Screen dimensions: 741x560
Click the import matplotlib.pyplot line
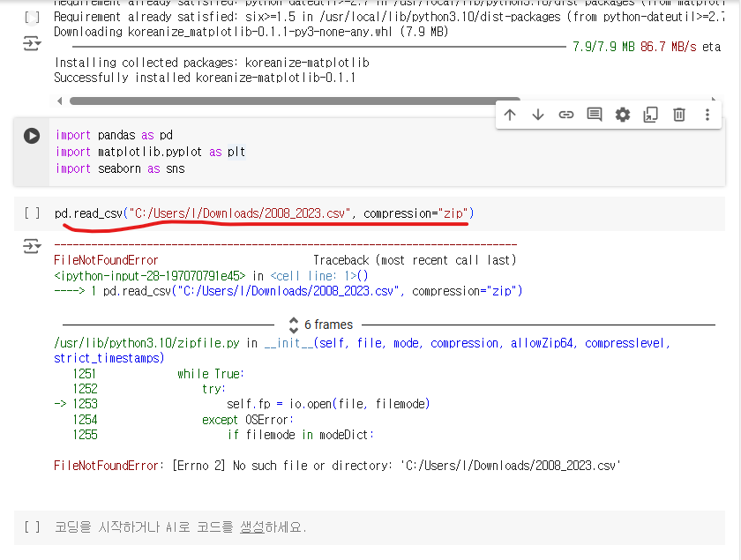point(150,152)
